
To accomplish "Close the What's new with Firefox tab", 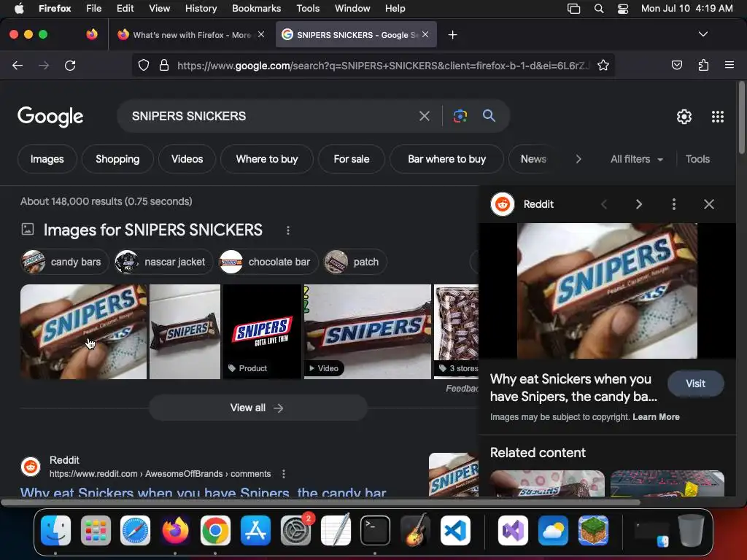I will [x=261, y=34].
